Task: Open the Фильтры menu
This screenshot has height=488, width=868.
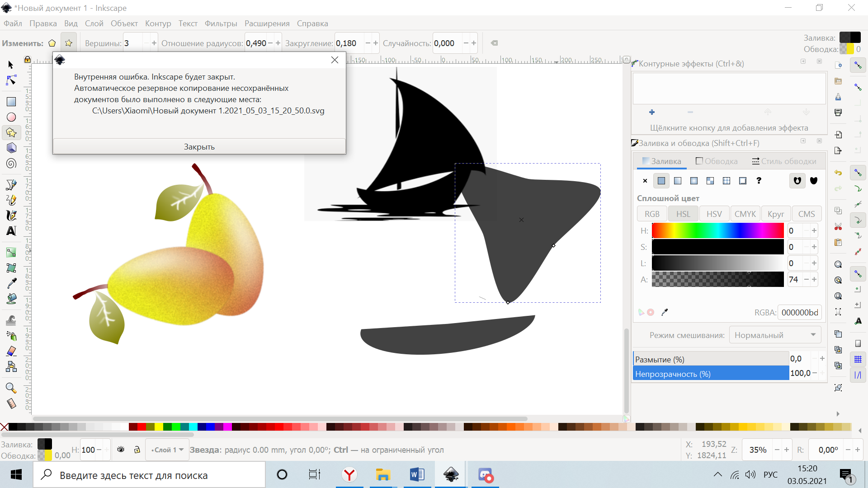Action: pos(221,23)
